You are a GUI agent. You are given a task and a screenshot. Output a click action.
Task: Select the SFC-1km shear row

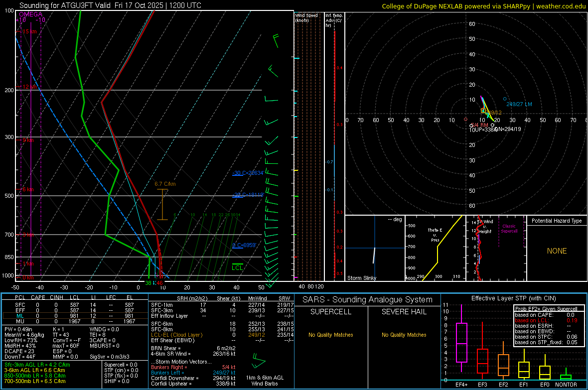click(x=222, y=305)
